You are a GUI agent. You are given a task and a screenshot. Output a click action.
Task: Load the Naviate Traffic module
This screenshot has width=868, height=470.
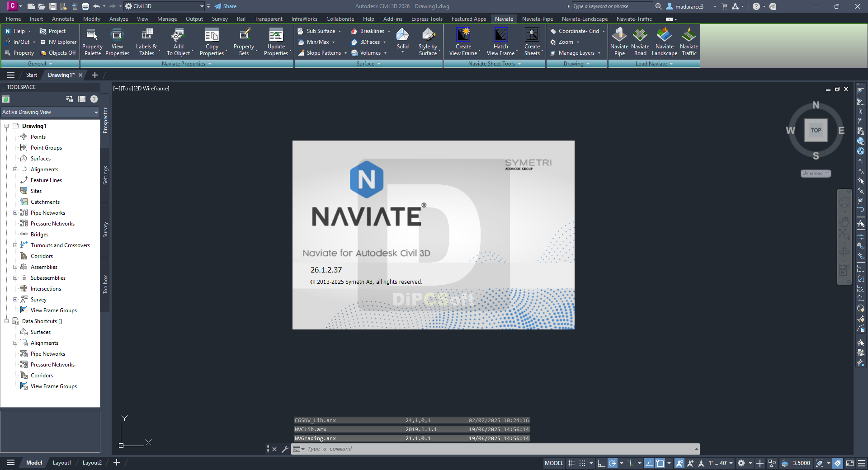[x=689, y=42]
